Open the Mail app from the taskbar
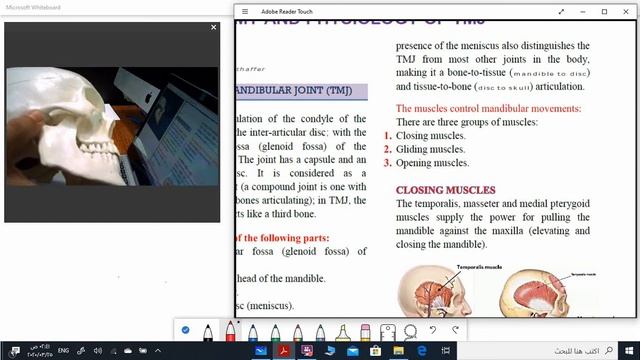640x360 pixels. click(353, 351)
